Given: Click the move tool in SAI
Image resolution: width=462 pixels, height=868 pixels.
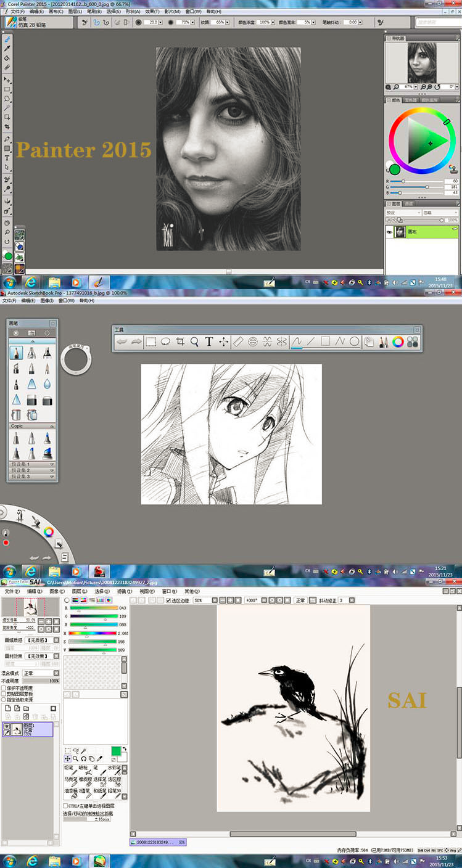Looking at the screenshot, I should tap(68, 759).
